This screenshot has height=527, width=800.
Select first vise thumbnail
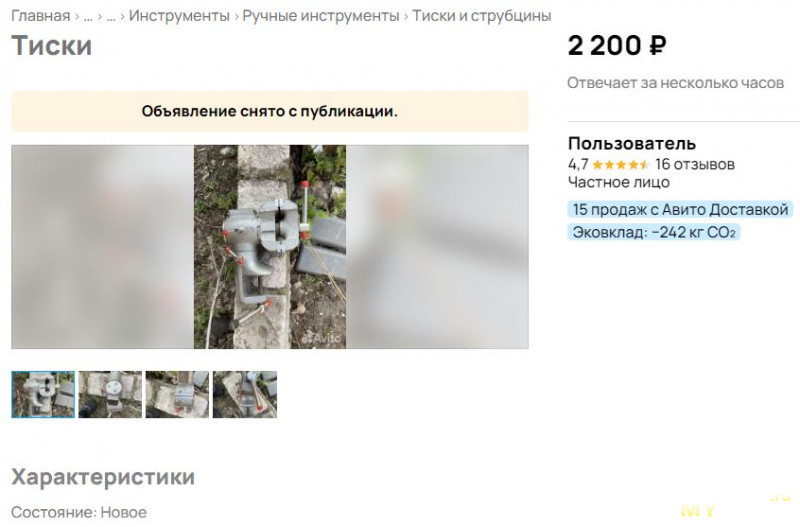tap(43, 394)
